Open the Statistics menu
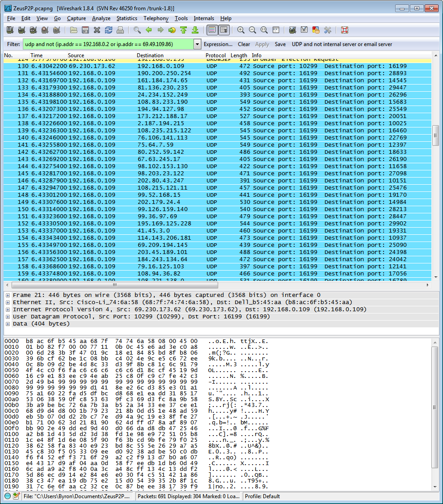This screenshot has width=443, height=504. point(127,18)
